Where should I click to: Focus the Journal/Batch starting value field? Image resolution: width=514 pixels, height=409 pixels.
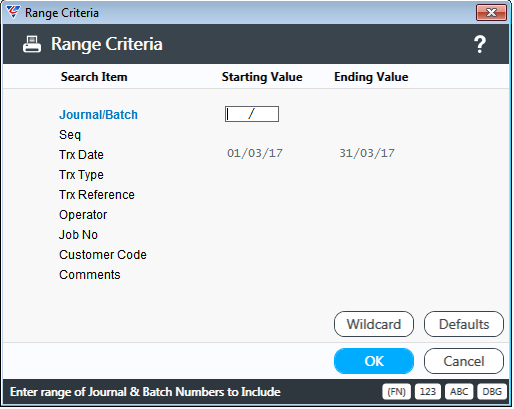pyautogui.click(x=252, y=114)
